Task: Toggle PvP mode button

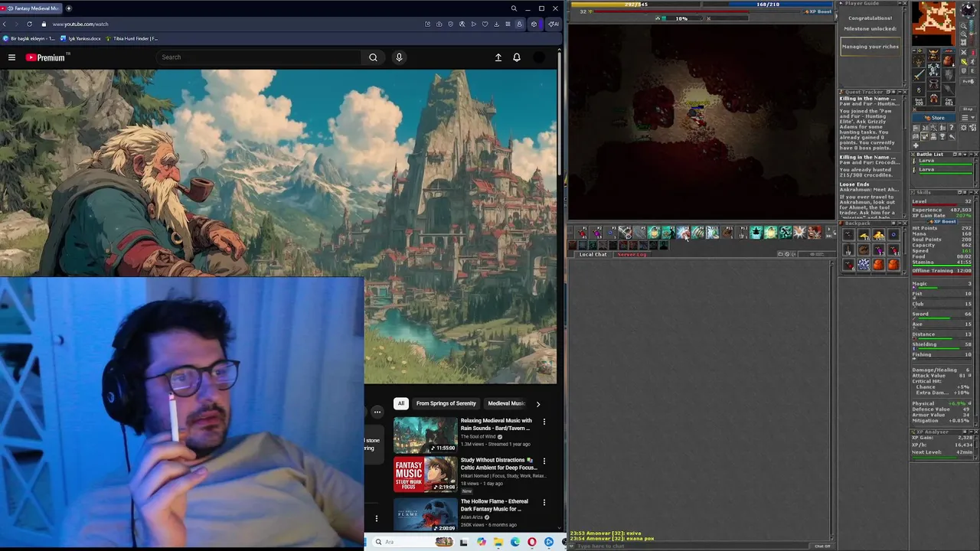Action: [968, 81]
